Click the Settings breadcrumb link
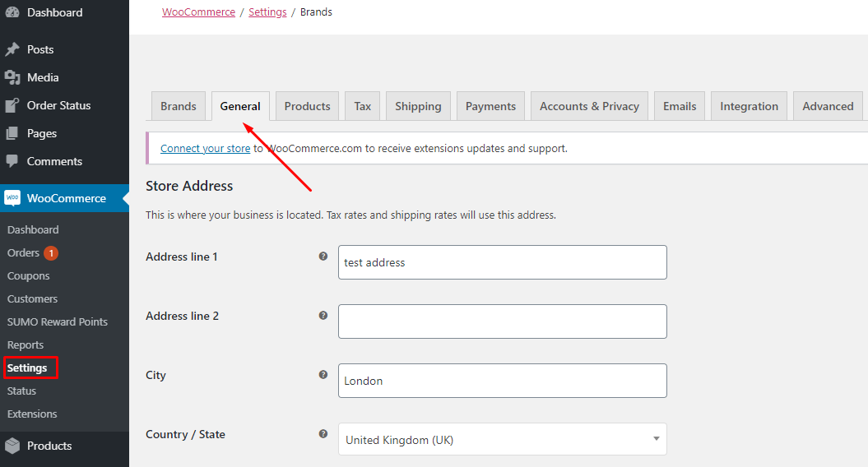This screenshot has height=467, width=868. click(x=267, y=12)
